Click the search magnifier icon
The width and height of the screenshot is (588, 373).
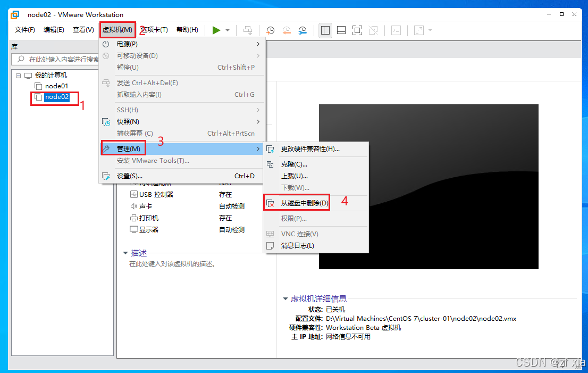tap(21, 59)
